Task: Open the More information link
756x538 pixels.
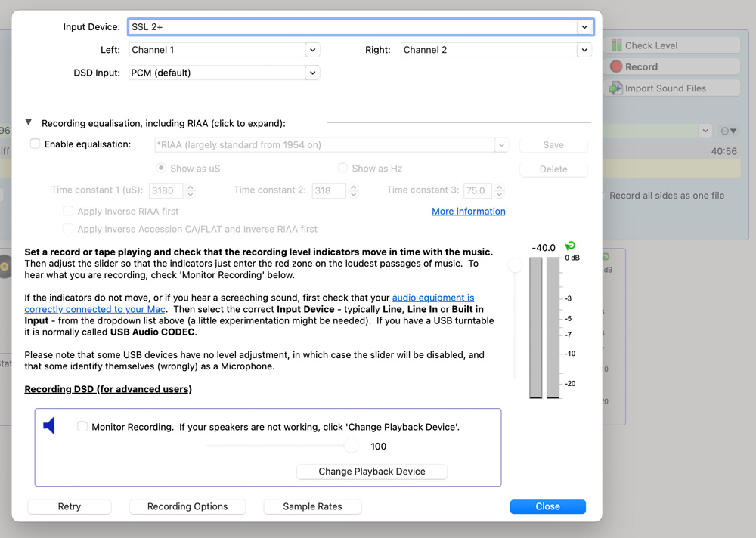Action: click(x=468, y=212)
